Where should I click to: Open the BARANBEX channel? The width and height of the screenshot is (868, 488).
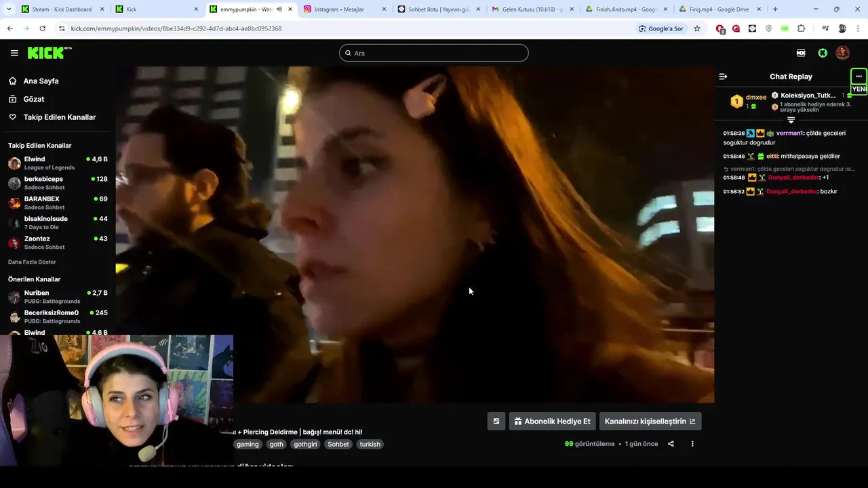pos(58,203)
